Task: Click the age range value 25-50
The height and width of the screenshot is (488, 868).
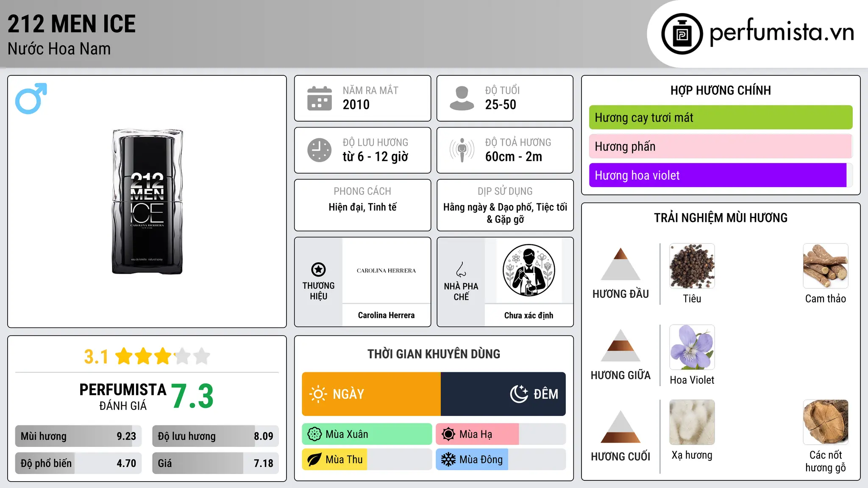Action: coord(501,105)
